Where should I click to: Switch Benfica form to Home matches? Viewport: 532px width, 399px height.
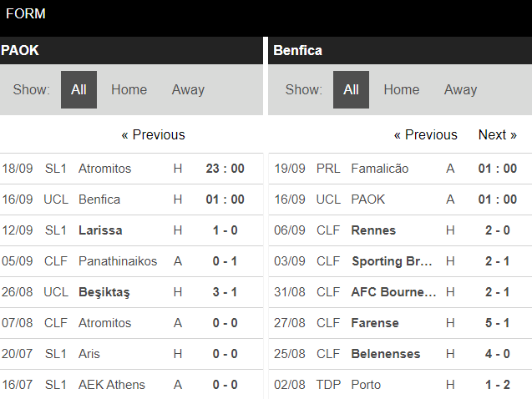tap(401, 90)
